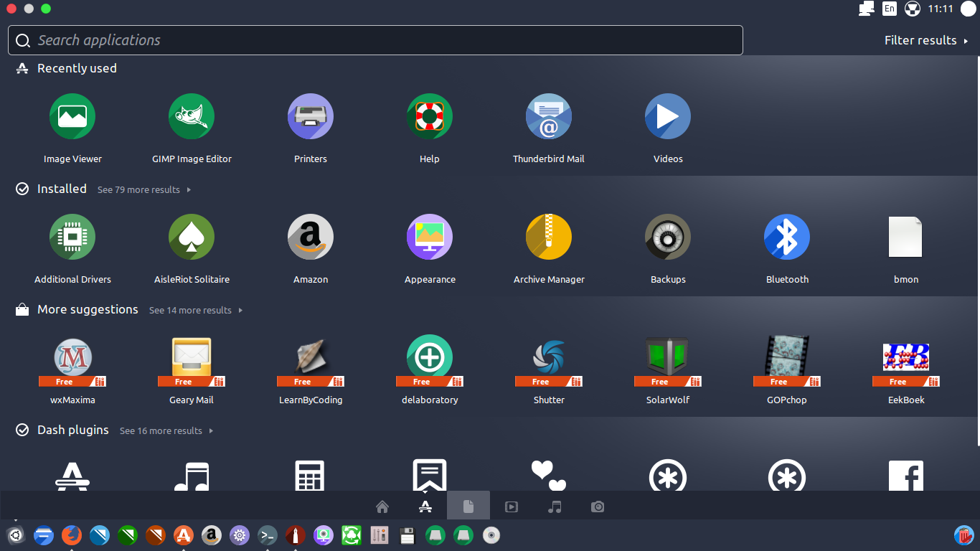This screenshot has height=551, width=980.
Task: Expand See 16 more results
Action: coord(166,431)
